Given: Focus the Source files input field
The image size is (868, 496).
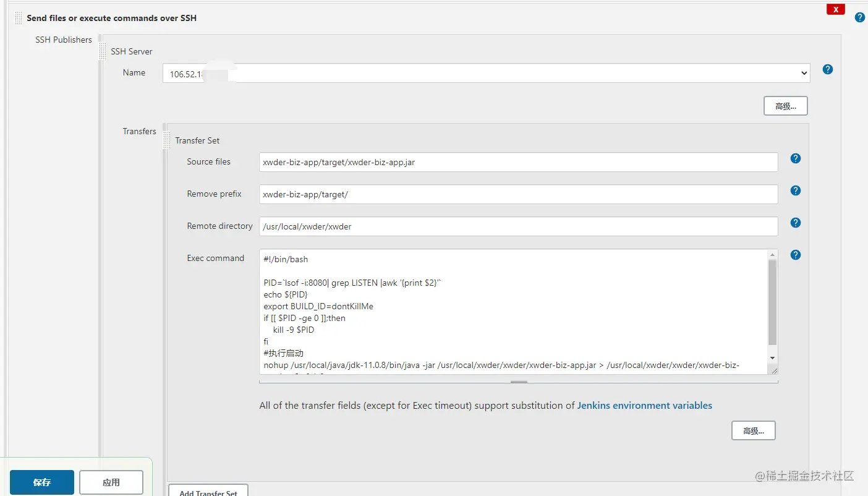Looking at the screenshot, I should [x=518, y=162].
